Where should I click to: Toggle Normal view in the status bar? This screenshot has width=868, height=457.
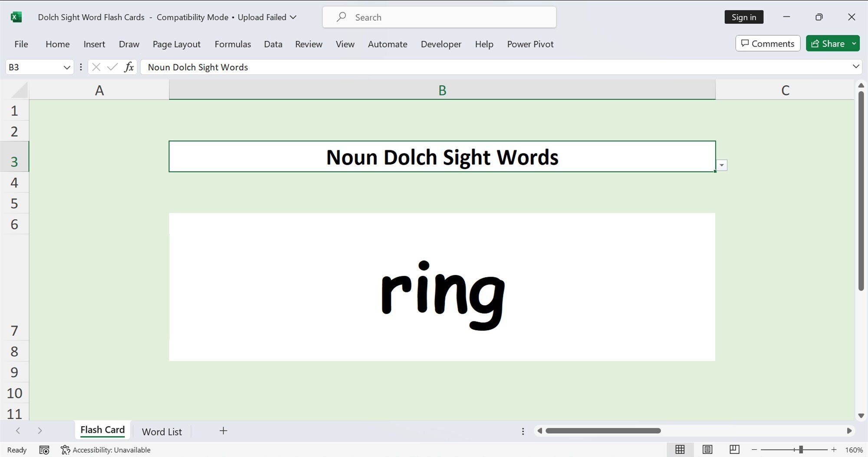[x=680, y=450]
